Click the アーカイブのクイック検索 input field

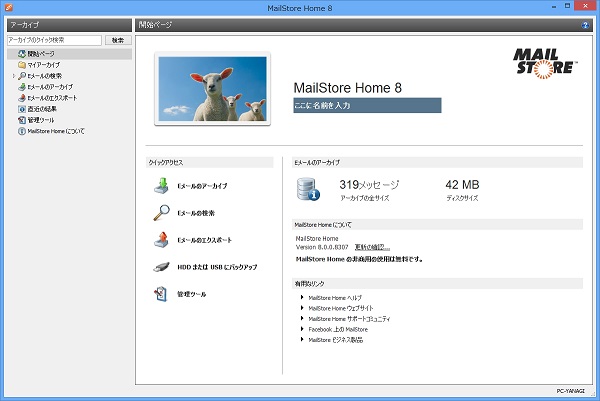[53, 41]
